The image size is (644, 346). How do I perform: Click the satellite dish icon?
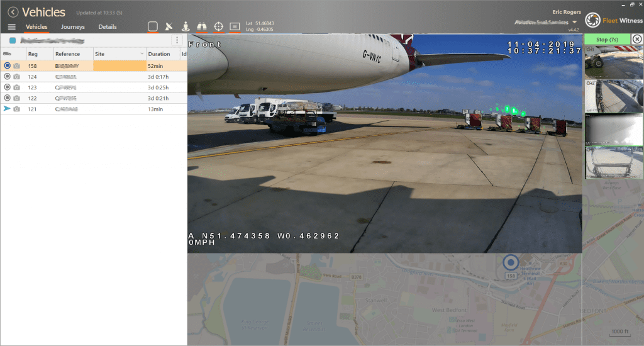169,26
